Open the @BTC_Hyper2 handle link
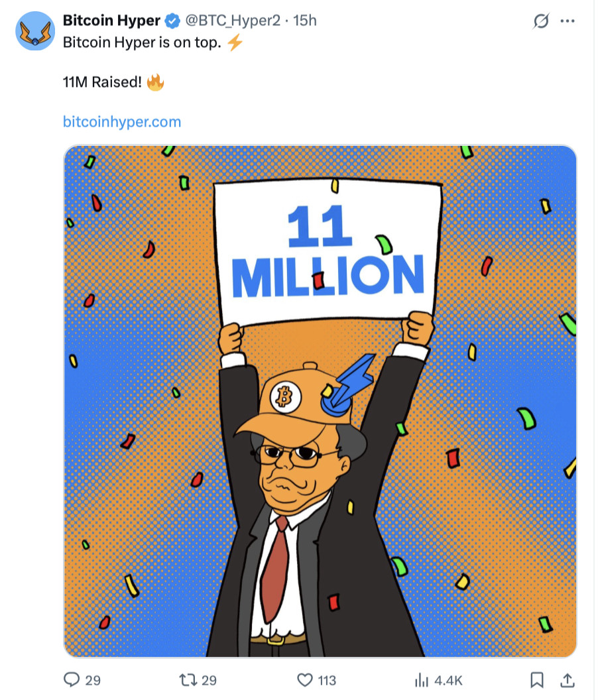Viewport: 598px width, 700px height. (x=232, y=21)
